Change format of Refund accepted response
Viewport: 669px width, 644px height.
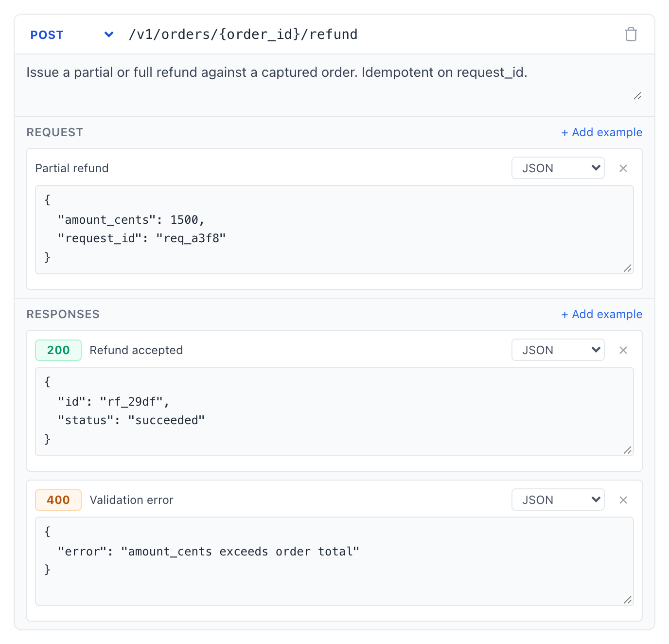(558, 350)
